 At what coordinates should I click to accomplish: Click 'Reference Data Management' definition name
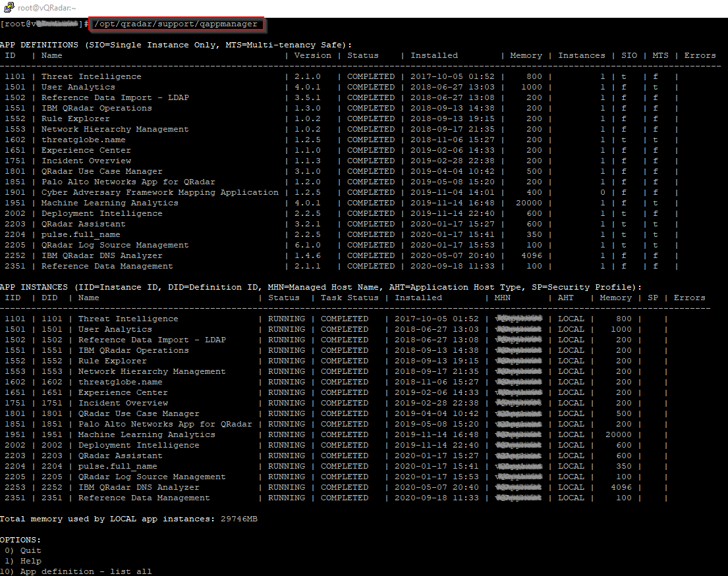[107, 267]
